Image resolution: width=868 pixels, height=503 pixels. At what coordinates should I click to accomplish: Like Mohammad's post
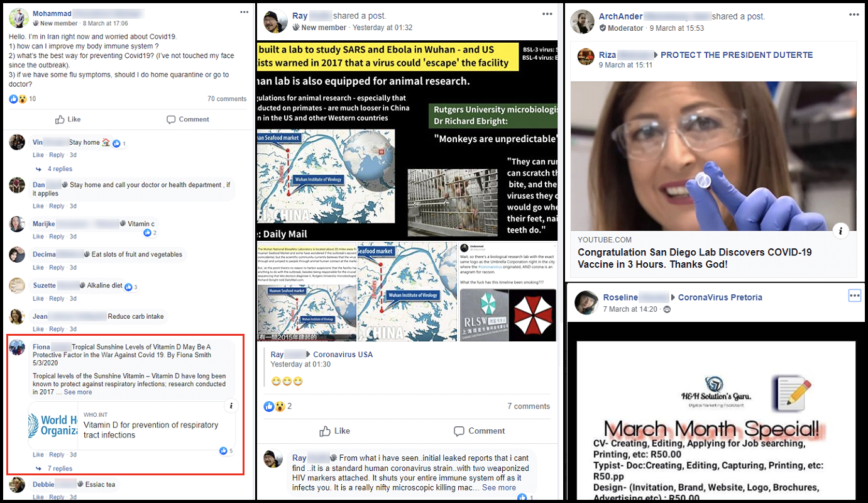68,119
